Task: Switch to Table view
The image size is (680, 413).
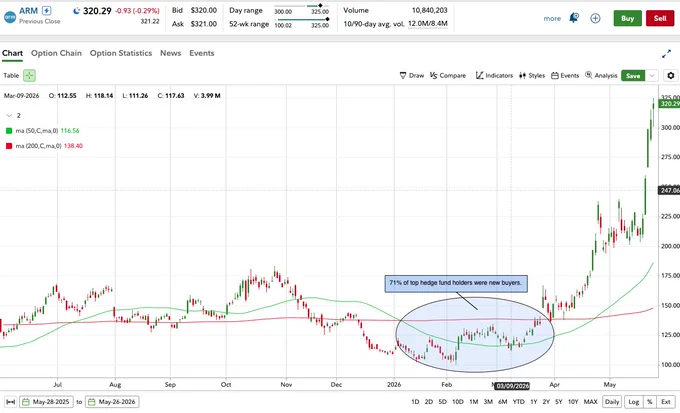Action: (11, 75)
